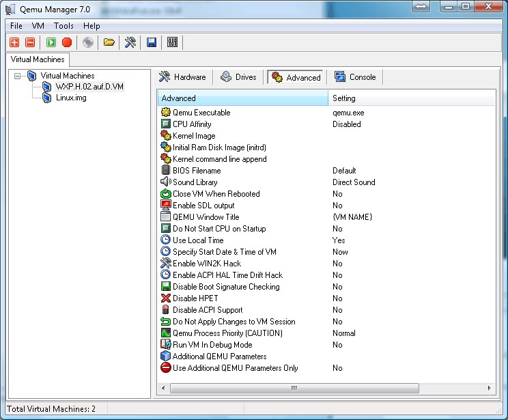Image resolution: width=508 pixels, height=420 pixels.
Task: Collapse the Virtual Machines tree node
Action: 17,76
